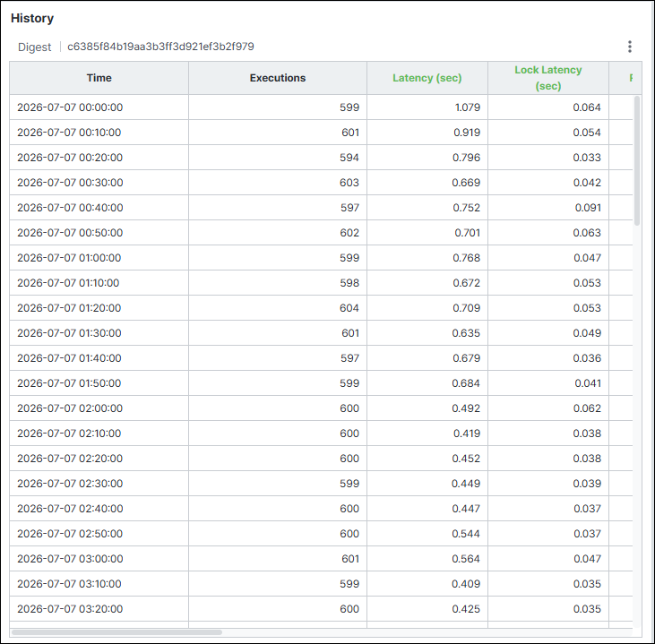Click the Latency (sec) column header
655x644 pixels.
pyautogui.click(x=427, y=78)
